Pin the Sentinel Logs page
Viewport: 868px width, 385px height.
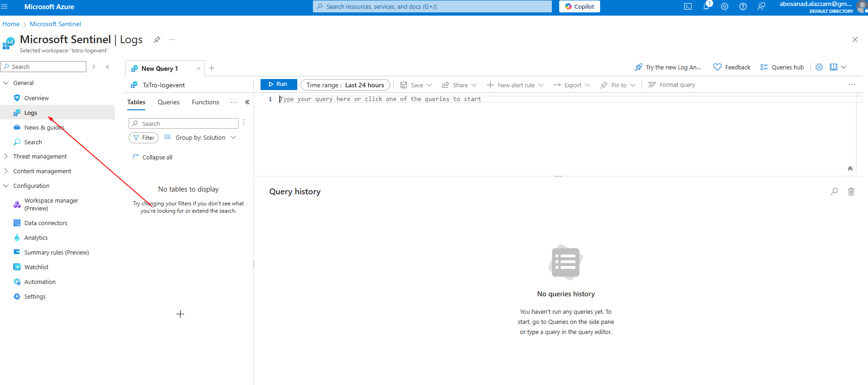click(x=157, y=40)
